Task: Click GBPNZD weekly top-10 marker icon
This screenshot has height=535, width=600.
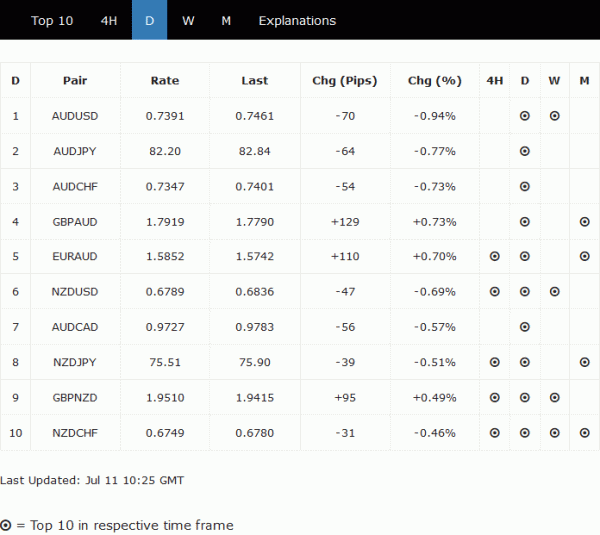Action: (x=554, y=398)
